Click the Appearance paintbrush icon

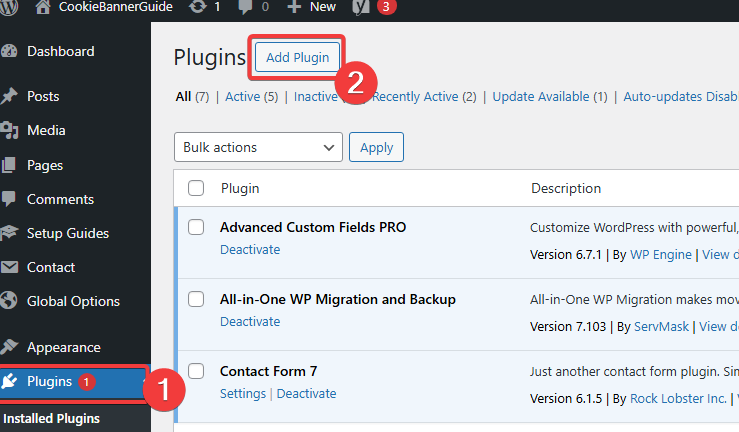[9, 347]
